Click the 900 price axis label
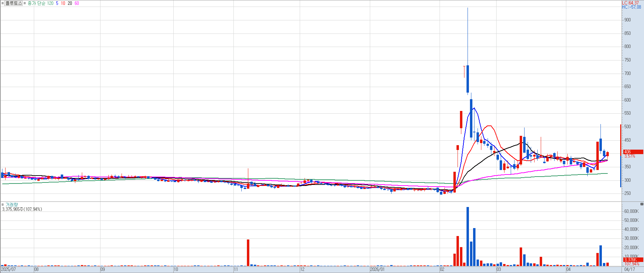644x273 pixels. (x=627, y=20)
